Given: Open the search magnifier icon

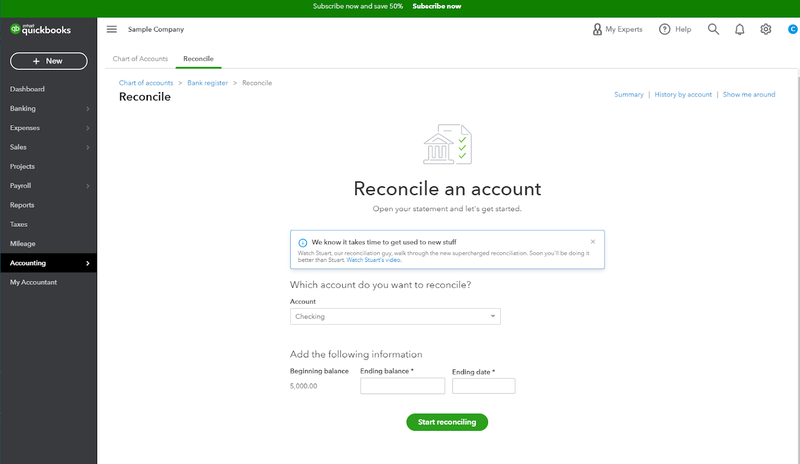Looking at the screenshot, I should (713, 30).
